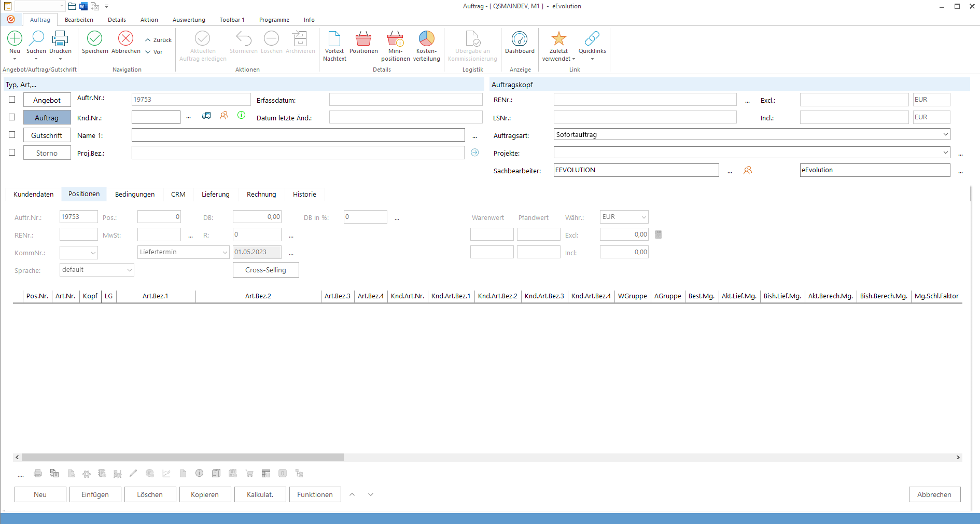Click printer icon in positions bottom toolbar

pyautogui.click(x=38, y=473)
